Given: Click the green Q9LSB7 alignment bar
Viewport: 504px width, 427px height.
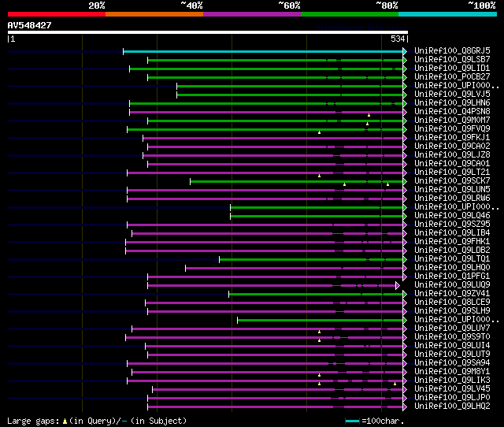Looking at the screenshot, I should click(x=275, y=60).
